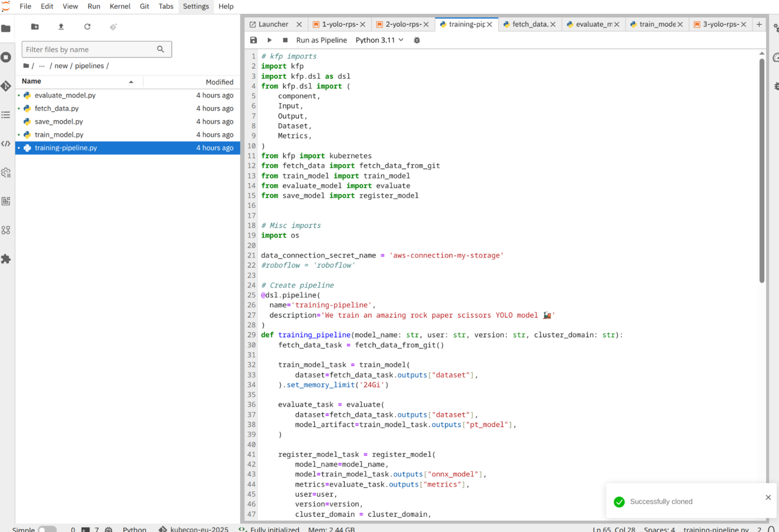Open the Run menu

pos(94,6)
